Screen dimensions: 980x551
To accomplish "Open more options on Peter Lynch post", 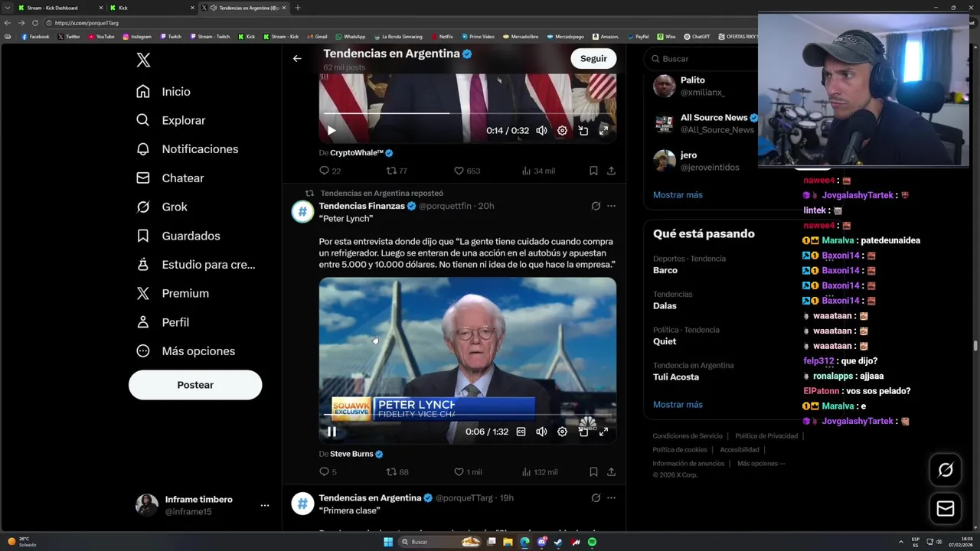I will [611, 206].
